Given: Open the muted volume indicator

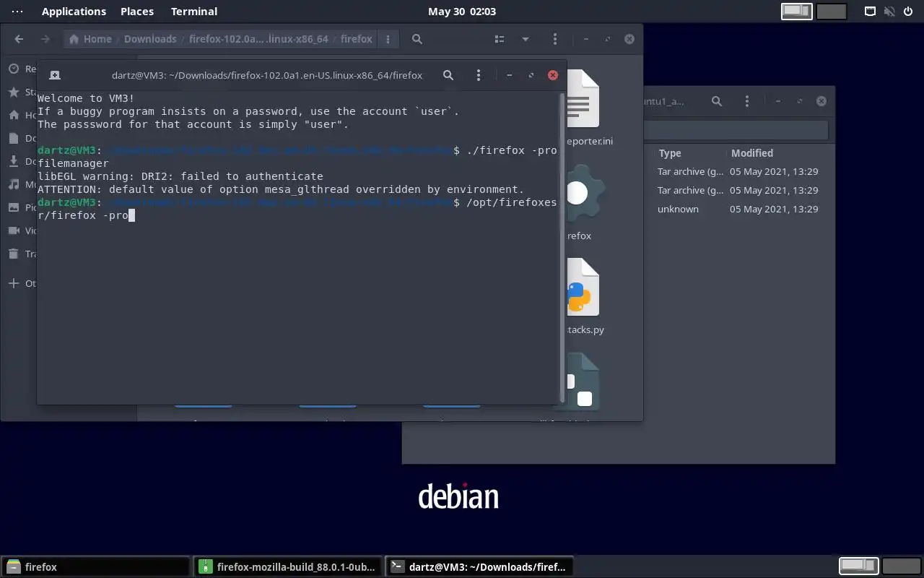Looking at the screenshot, I should click(889, 12).
